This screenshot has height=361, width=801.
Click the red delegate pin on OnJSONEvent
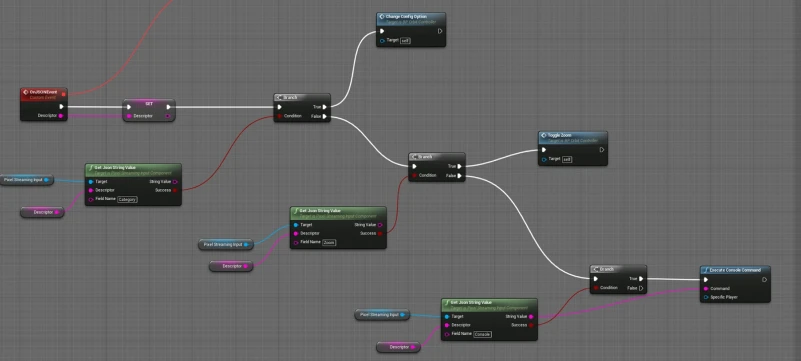pos(63,94)
